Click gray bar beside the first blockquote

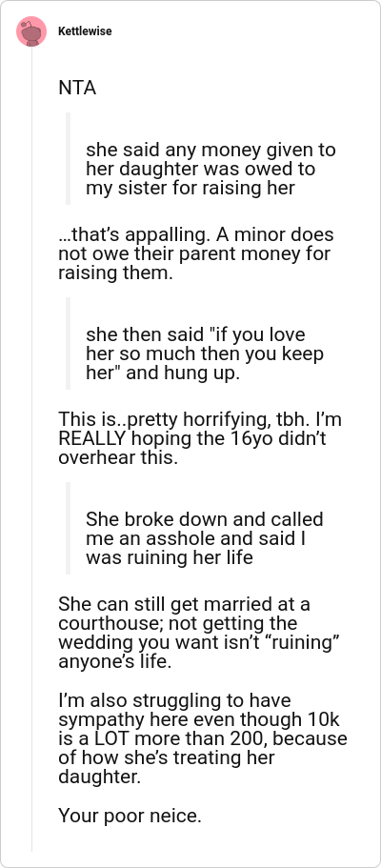[69, 158]
